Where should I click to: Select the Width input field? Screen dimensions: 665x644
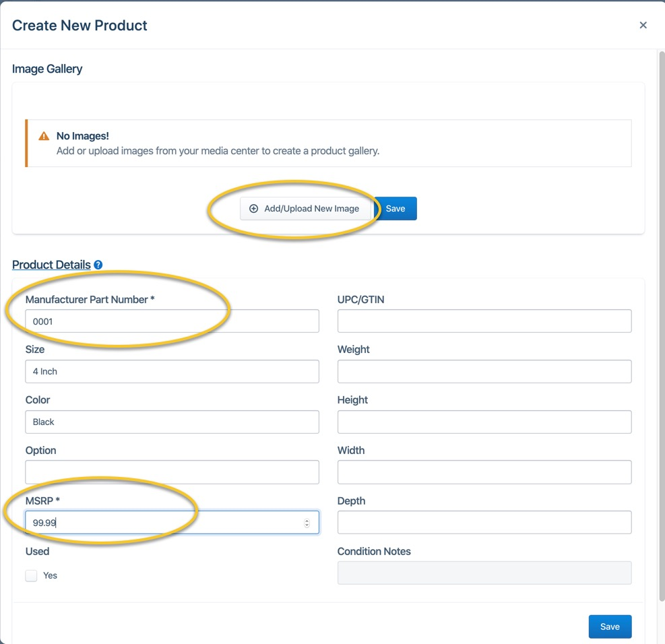click(x=484, y=472)
